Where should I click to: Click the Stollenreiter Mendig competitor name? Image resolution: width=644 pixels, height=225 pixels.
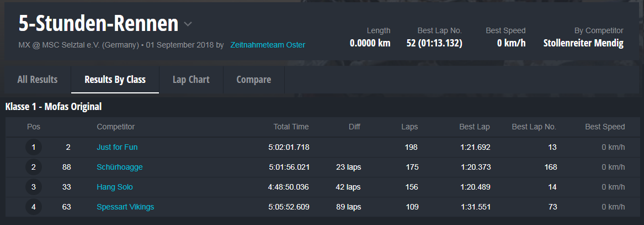point(583,43)
